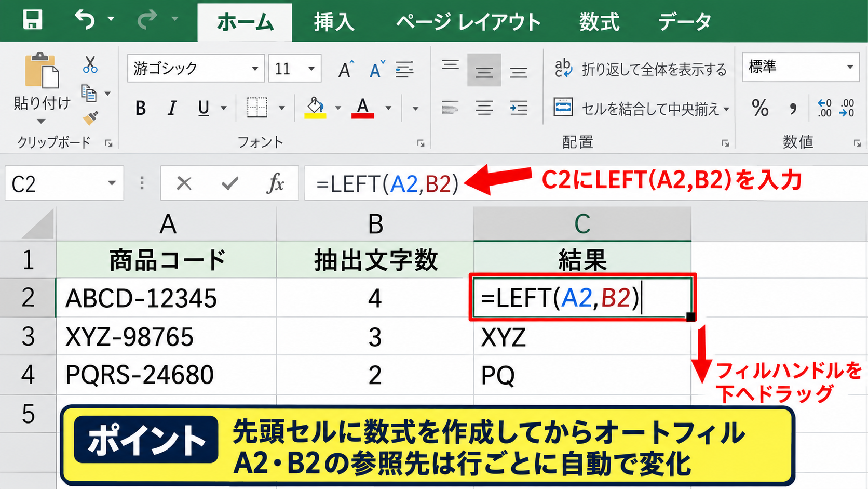
Task: Open the Undo history dropdown arrow
Action: point(111,19)
